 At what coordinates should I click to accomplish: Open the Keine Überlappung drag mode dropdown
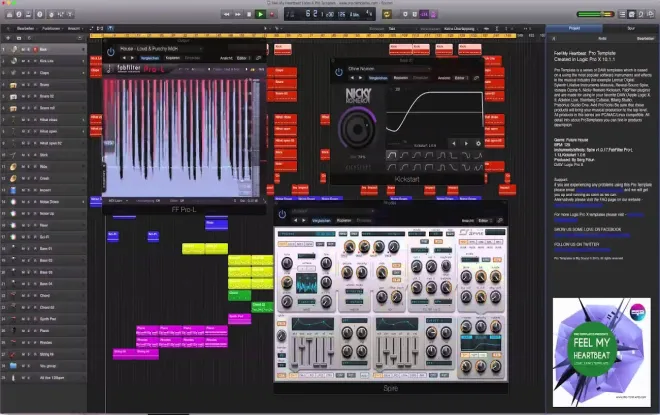click(461, 29)
